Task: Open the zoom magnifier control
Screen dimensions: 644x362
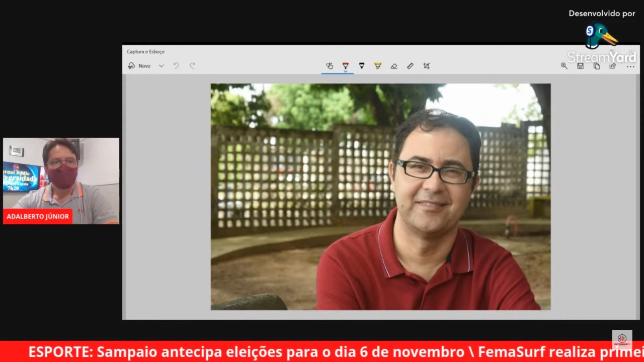Action: 564,66
